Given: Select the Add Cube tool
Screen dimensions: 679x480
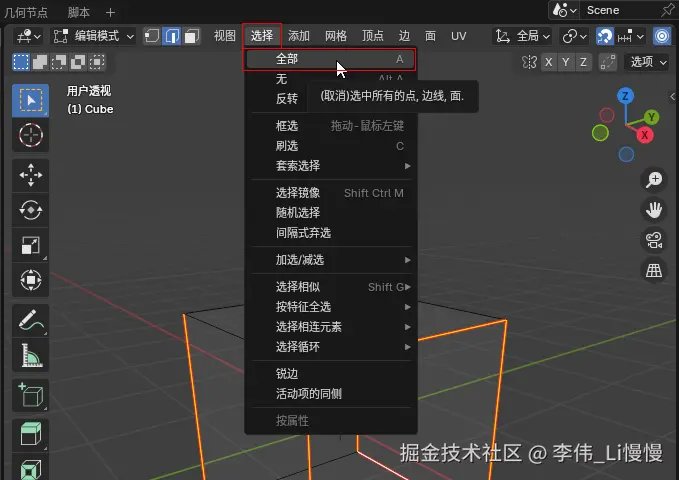Looking at the screenshot, I should tap(30, 395).
